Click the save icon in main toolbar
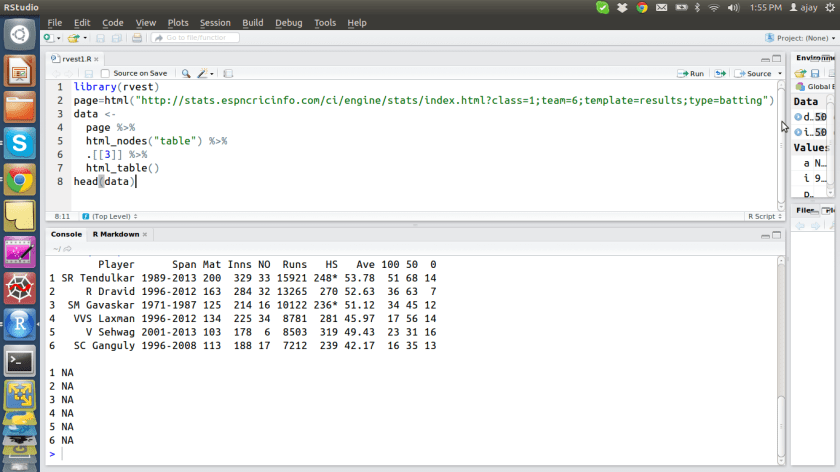 tap(100, 38)
